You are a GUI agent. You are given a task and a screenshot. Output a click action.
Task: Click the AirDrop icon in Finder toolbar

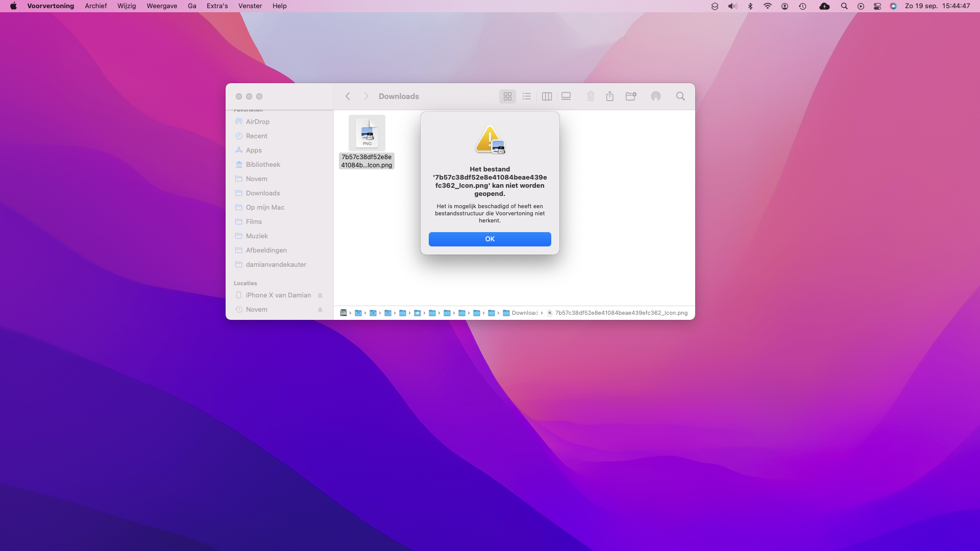pyautogui.click(x=656, y=96)
